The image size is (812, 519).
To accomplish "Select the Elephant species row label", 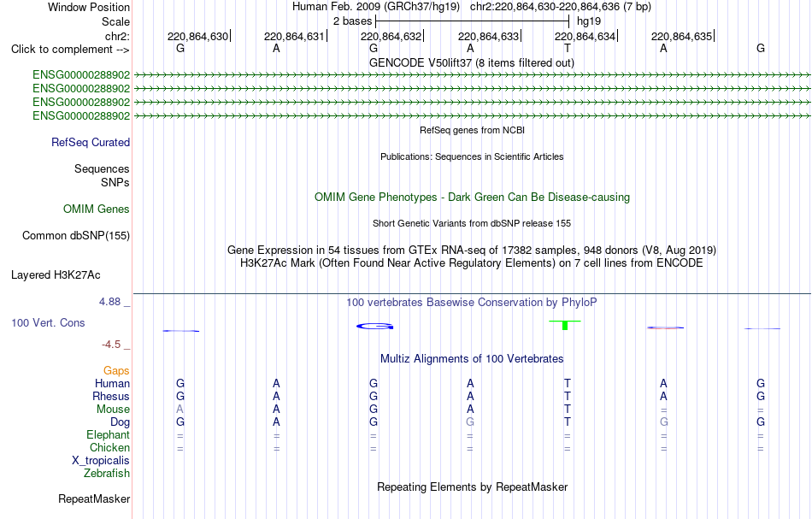I will click(x=109, y=435).
